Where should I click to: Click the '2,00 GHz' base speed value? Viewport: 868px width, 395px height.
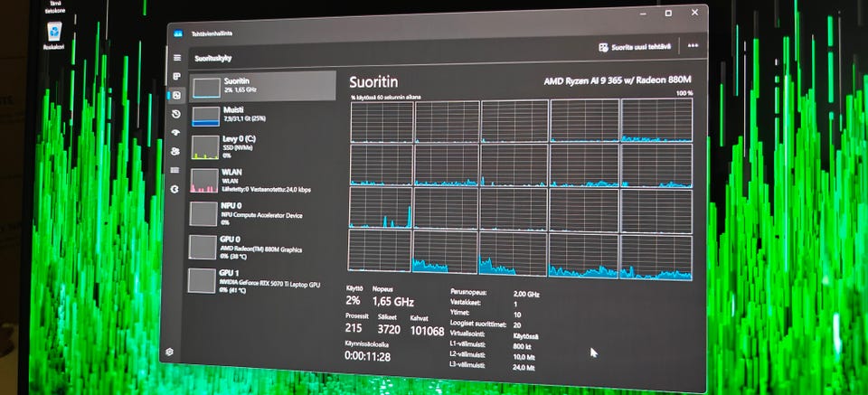coord(526,295)
